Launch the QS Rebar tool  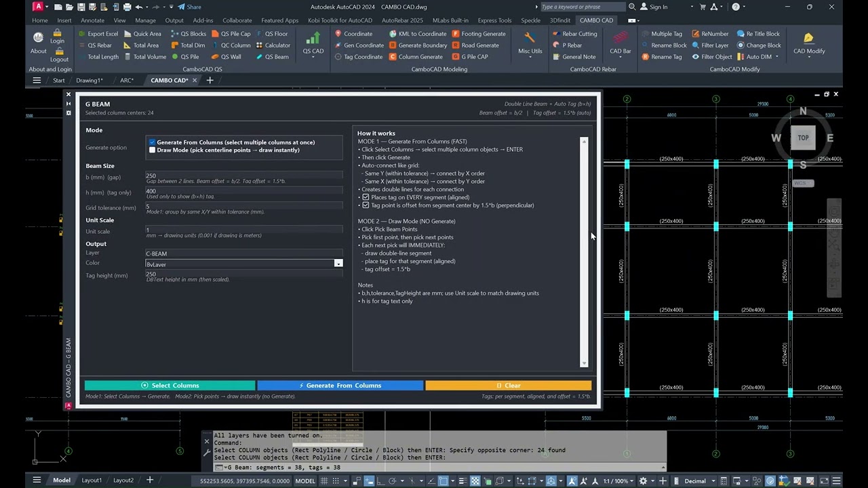point(94,45)
